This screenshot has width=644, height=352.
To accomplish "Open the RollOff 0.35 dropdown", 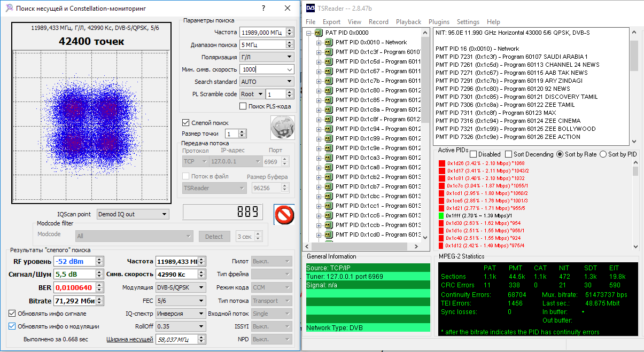I will tap(180, 326).
